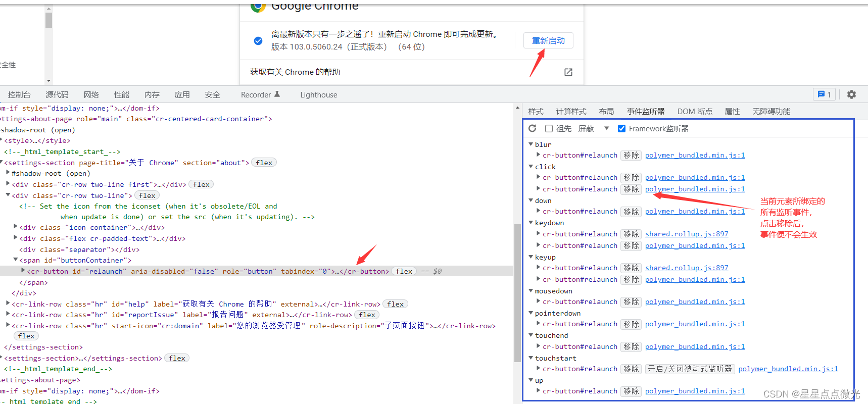The height and width of the screenshot is (404, 868).
Task: Click the blue update checkmark icon
Action: [x=258, y=40]
